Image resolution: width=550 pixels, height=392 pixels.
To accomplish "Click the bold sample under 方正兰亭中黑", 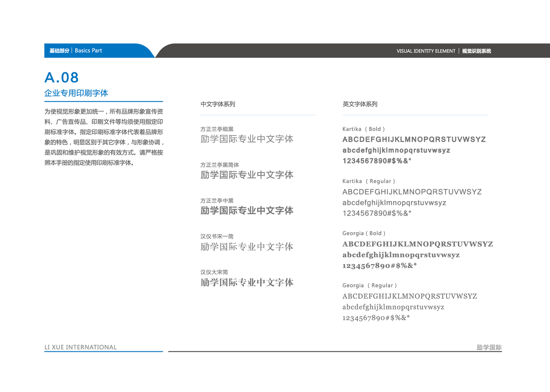I will pos(247,211).
